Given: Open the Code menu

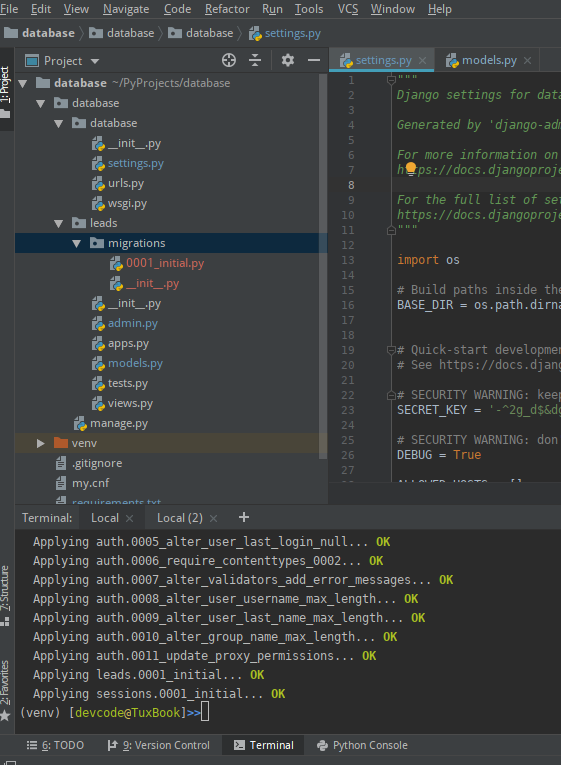Looking at the screenshot, I should 177,9.
